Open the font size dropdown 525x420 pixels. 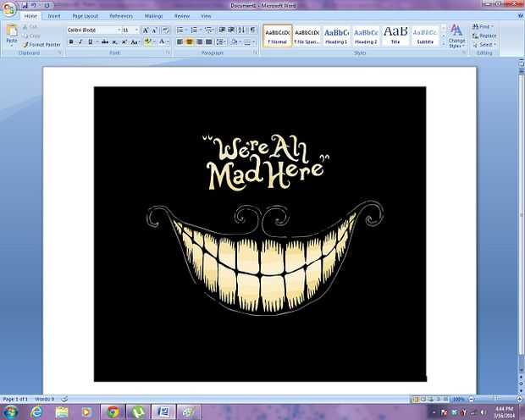coord(136,30)
